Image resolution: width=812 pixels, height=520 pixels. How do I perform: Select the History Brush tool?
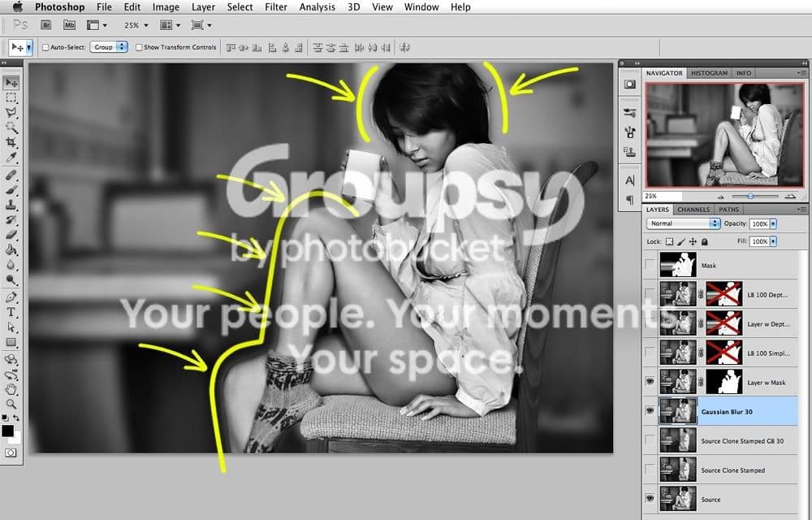[11, 219]
